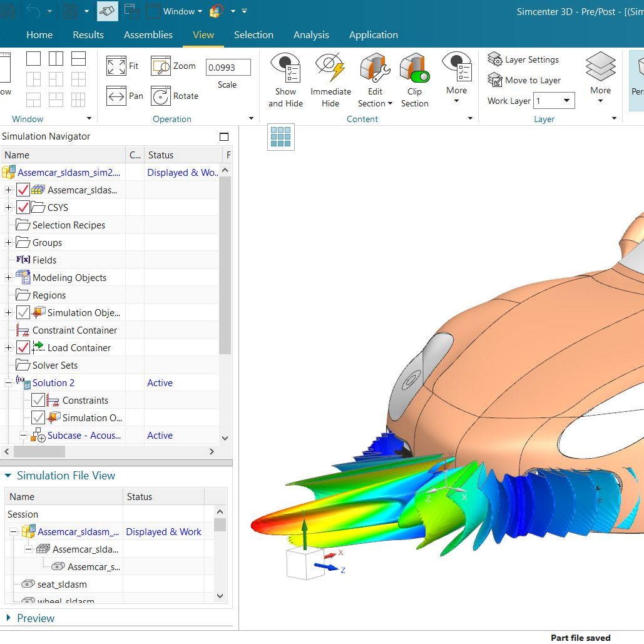Click seat_sldasm part icon

(x=28, y=584)
